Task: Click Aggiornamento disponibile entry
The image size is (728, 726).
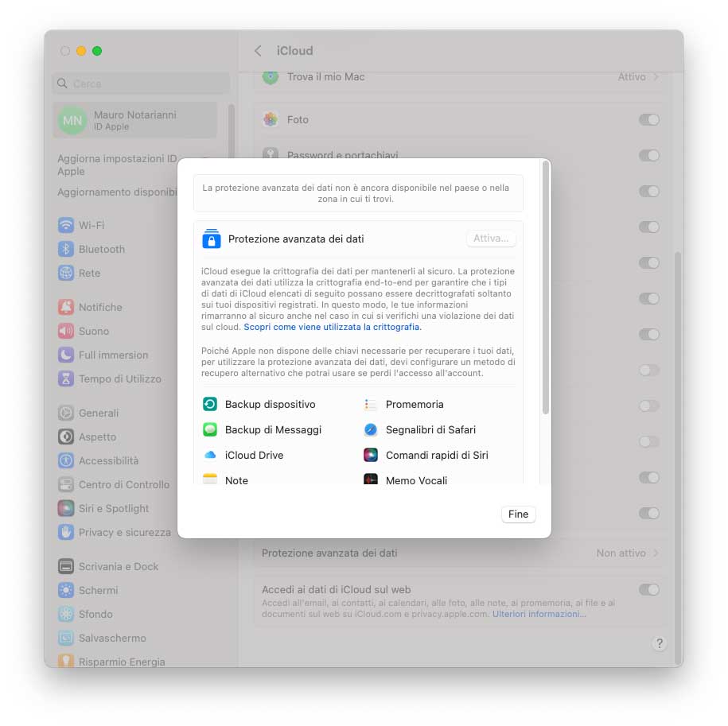Action: point(117,192)
